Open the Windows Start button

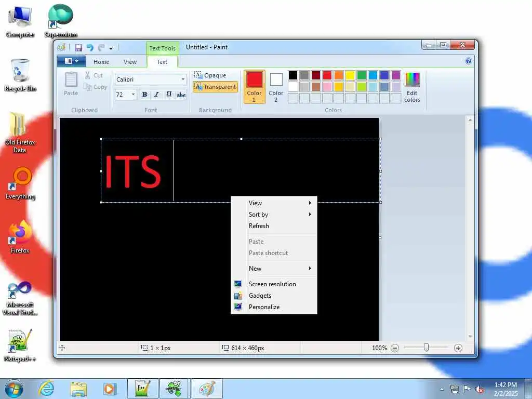(14, 389)
